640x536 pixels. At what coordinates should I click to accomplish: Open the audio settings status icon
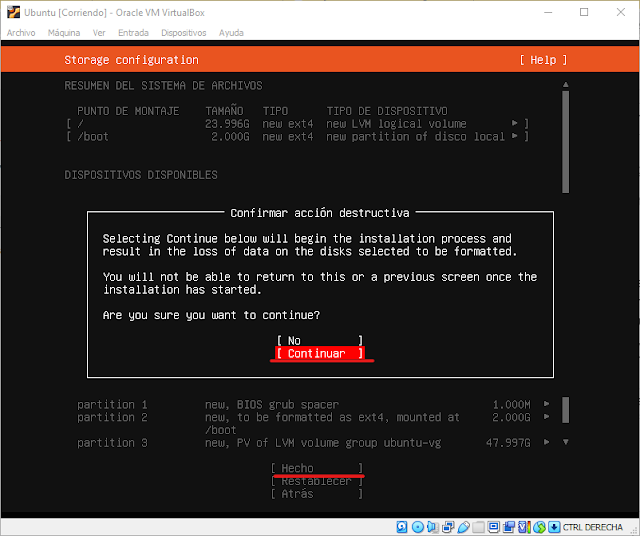pos(433,527)
